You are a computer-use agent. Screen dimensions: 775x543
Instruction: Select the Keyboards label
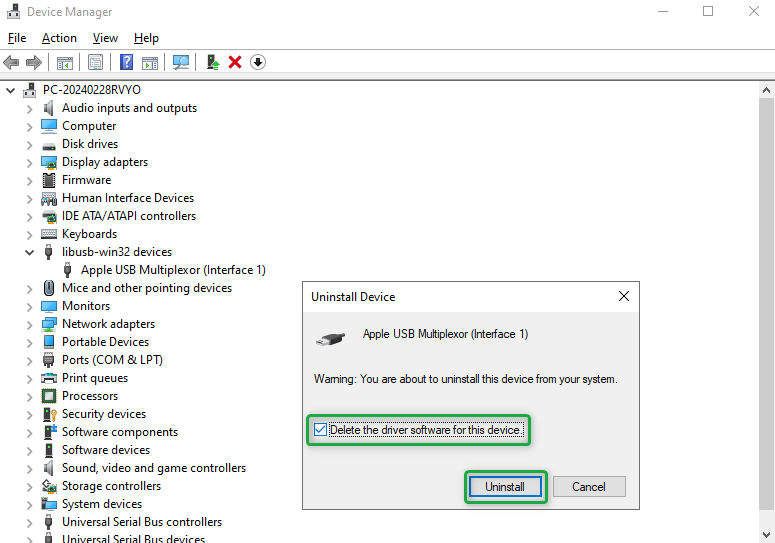pos(89,234)
